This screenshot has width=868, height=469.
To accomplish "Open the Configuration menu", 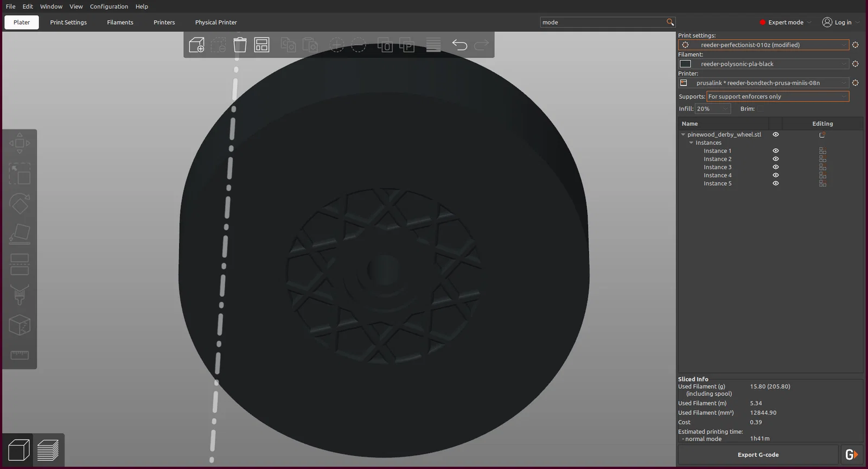I will [x=109, y=7].
